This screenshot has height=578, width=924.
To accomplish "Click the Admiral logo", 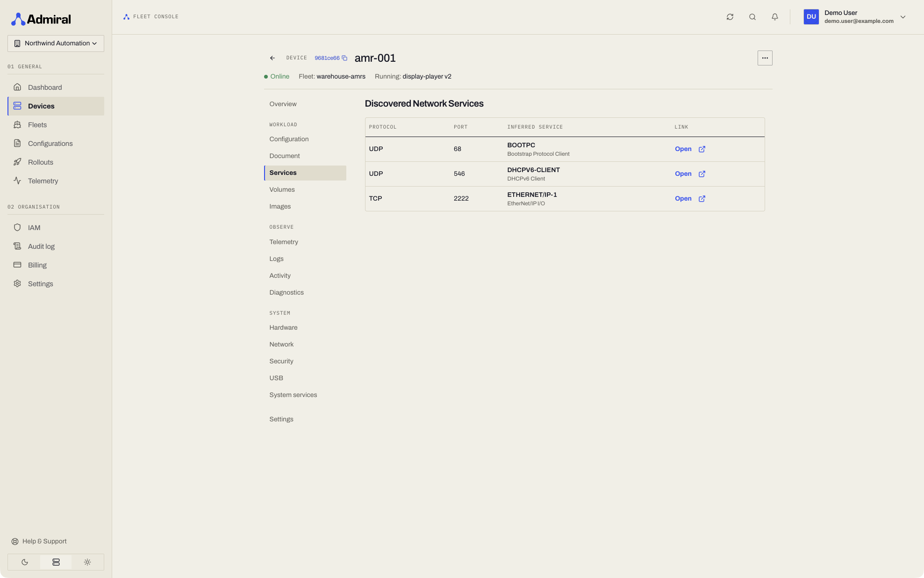I will (41, 19).
